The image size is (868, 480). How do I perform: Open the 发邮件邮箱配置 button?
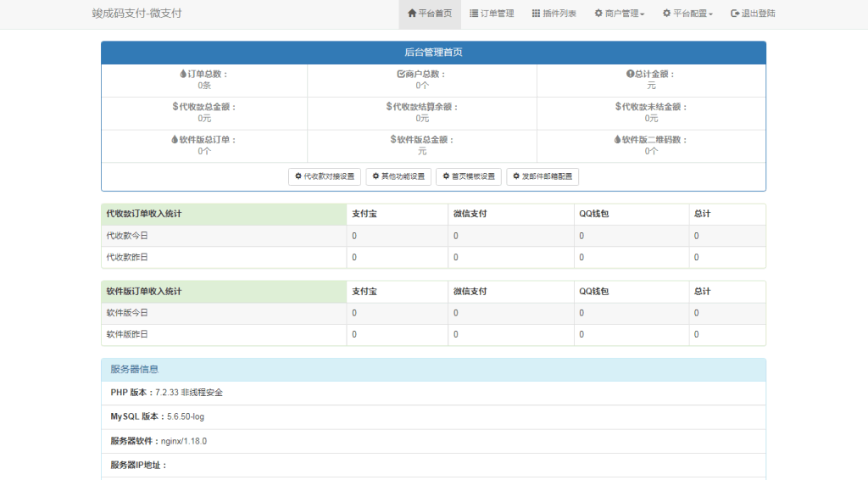(542, 176)
